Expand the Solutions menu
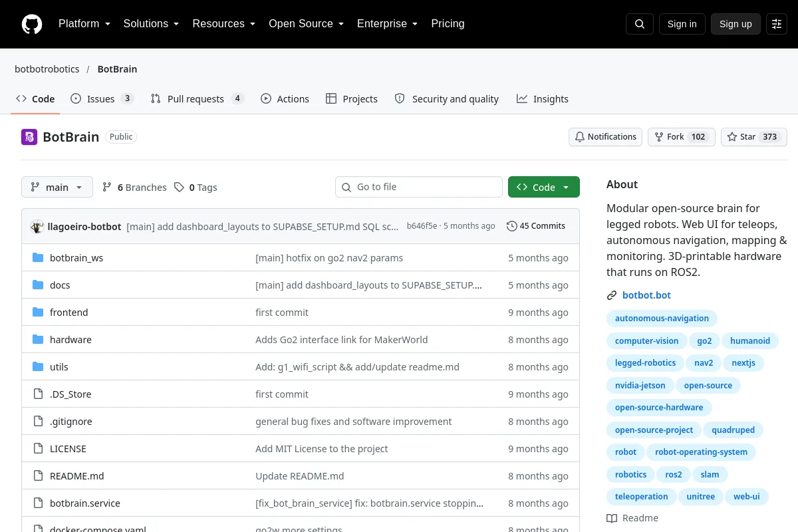Screen dimensions: 798x532 [x=151, y=24]
